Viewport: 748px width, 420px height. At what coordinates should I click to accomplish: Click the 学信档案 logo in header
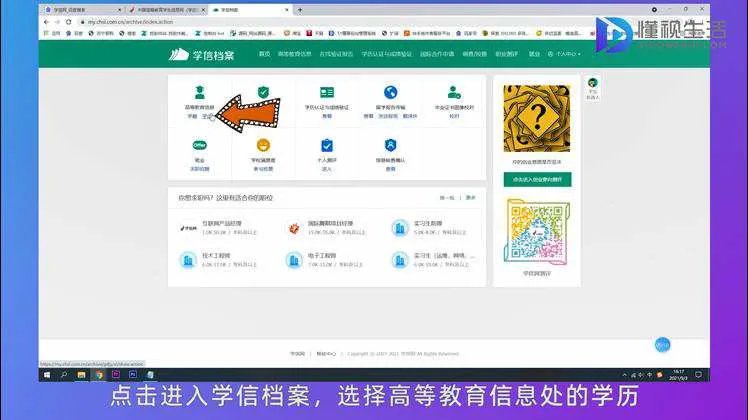click(201, 55)
